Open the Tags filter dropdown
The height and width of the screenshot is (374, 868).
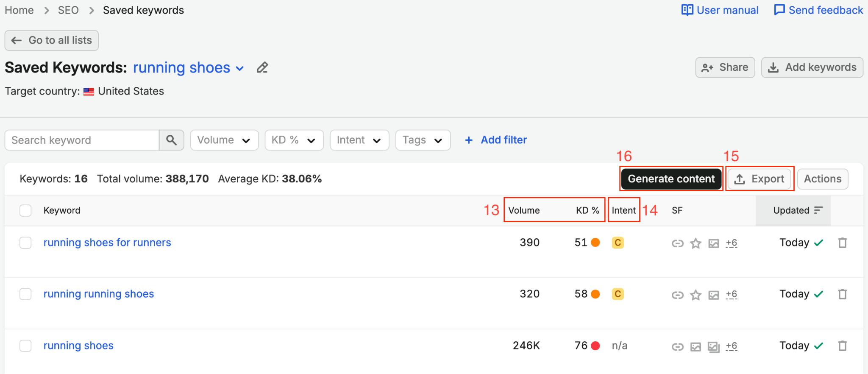coord(423,140)
